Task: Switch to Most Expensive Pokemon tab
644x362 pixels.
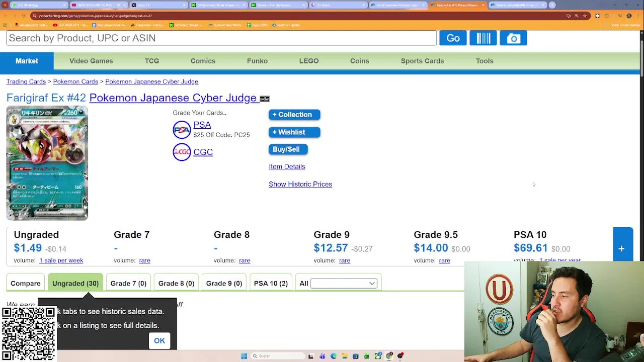Action: pyautogui.click(x=397, y=5)
